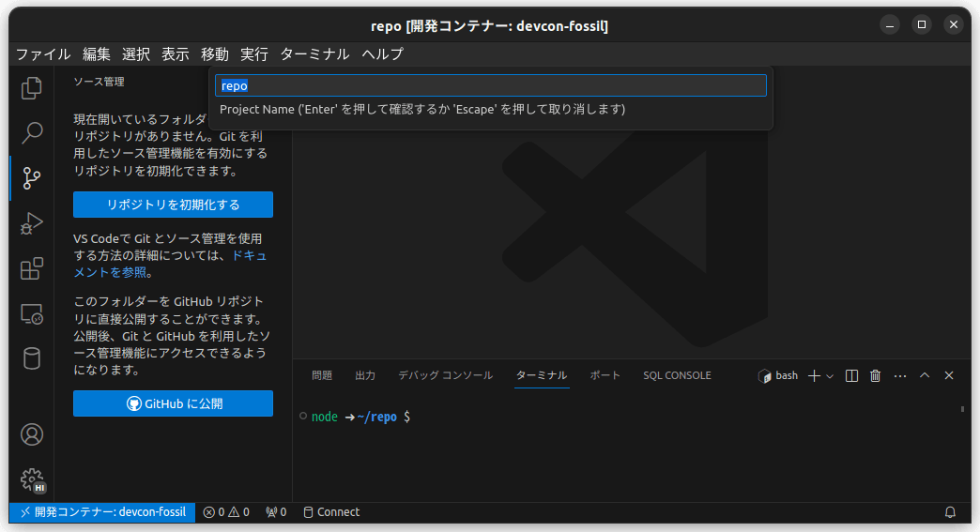Click the Project Name input field
This screenshot has height=532, width=980.
point(491,85)
